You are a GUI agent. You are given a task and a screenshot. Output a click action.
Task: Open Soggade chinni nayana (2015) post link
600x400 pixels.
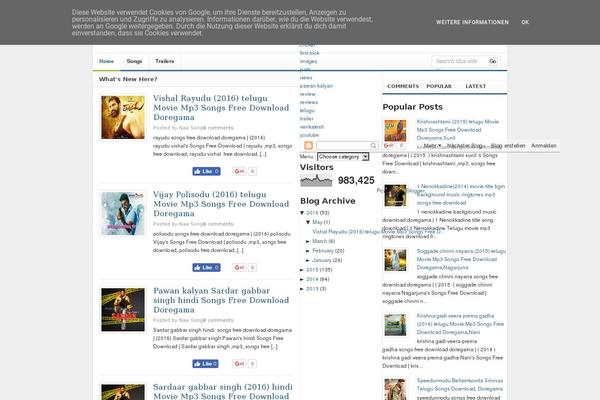tap(461, 259)
